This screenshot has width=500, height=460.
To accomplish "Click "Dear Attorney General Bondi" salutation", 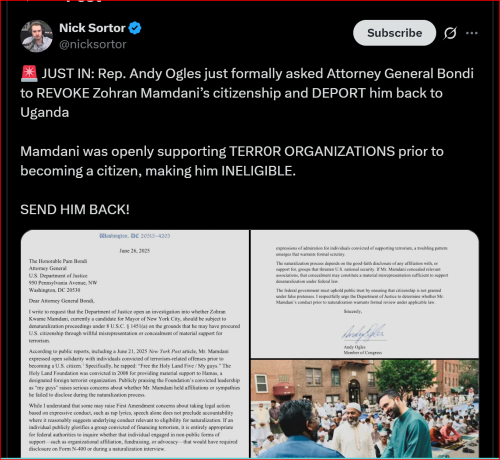I will 62,301.
